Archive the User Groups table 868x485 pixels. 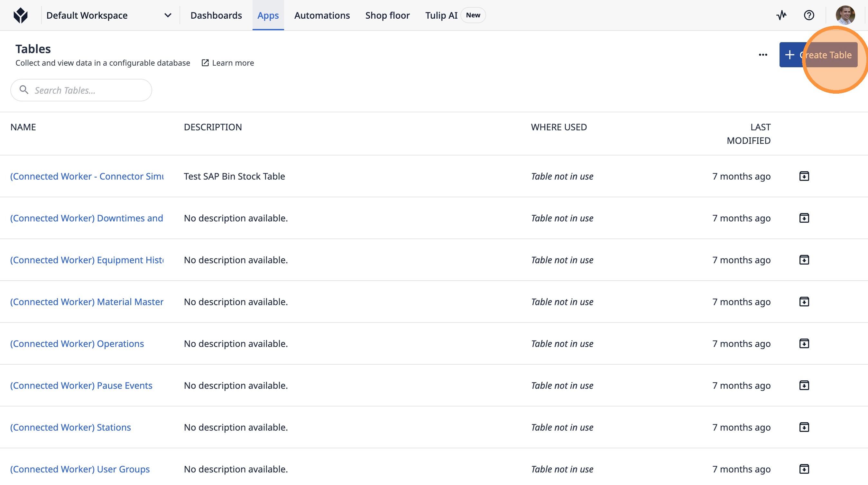[804, 469]
